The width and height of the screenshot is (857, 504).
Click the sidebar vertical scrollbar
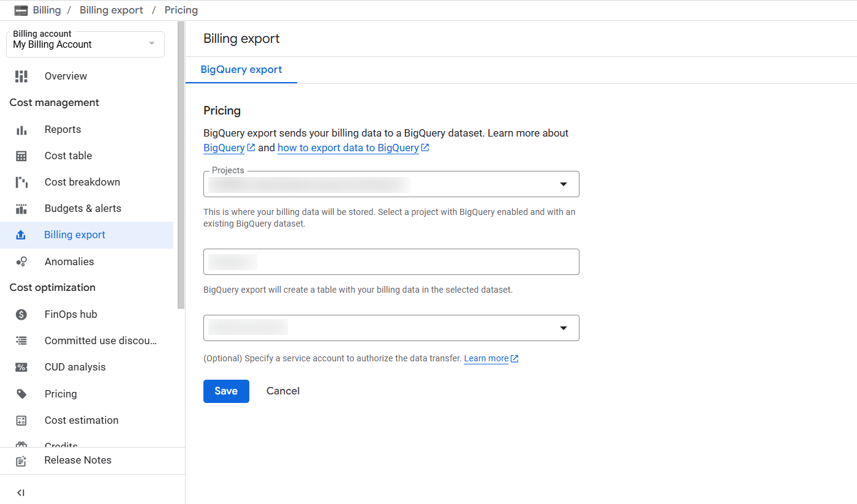pos(181,165)
